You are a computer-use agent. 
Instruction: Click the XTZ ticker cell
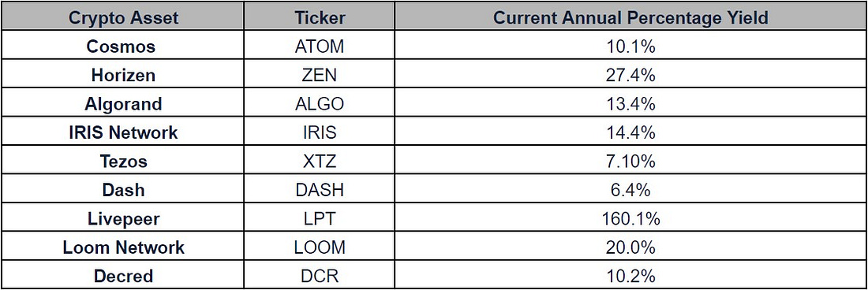coord(320,161)
